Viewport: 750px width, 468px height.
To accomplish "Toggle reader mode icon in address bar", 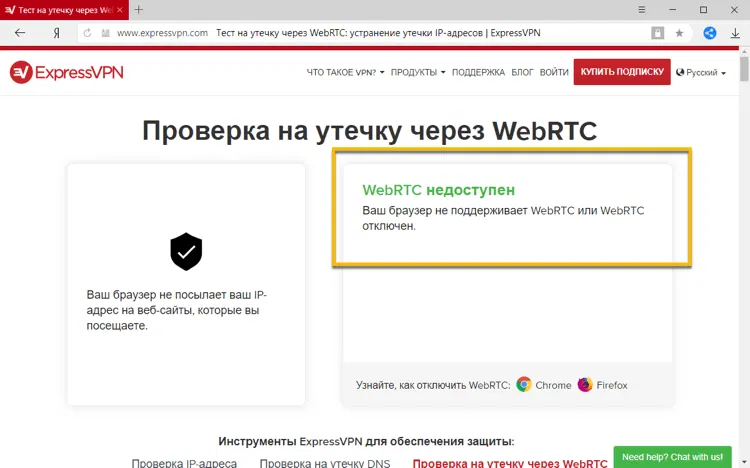I will point(658,33).
